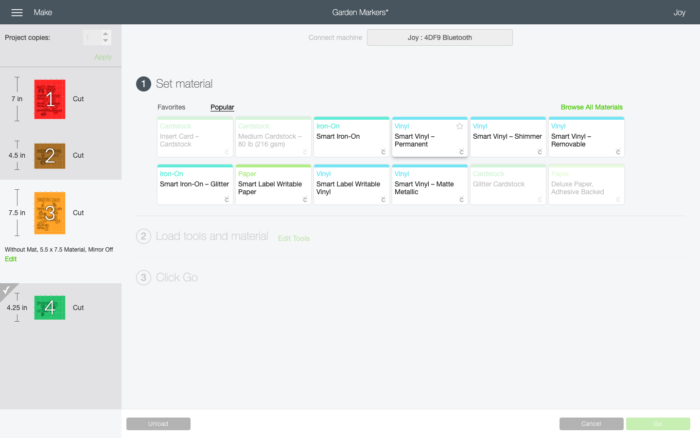This screenshot has width=700, height=438.
Task: Click the Cancel button
Action: [592, 424]
